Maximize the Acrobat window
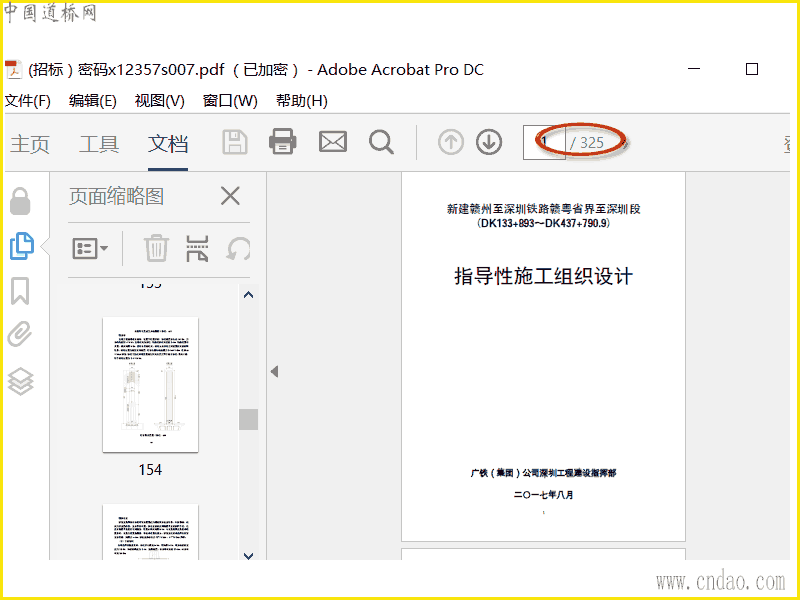Image resolution: width=800 pixels, height=600 pixels. (x=752, y=69)
